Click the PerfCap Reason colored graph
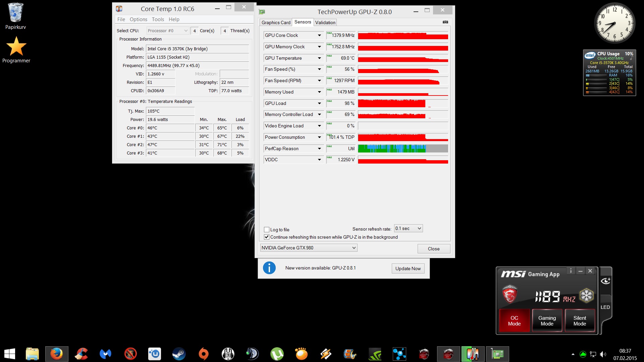The width and height of the screenshot is (644, 362). pos(403,148)
